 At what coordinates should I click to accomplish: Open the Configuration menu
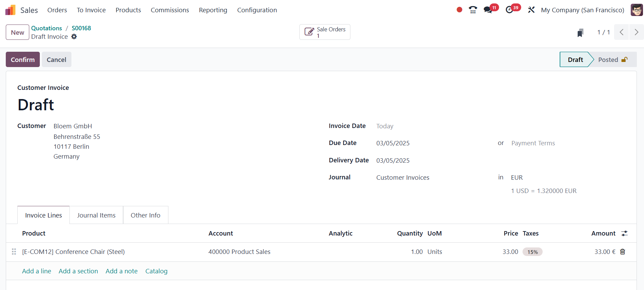257,10
